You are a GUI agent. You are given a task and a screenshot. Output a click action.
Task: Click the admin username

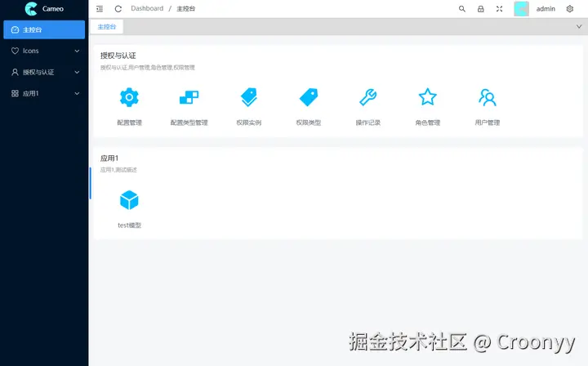546,9
